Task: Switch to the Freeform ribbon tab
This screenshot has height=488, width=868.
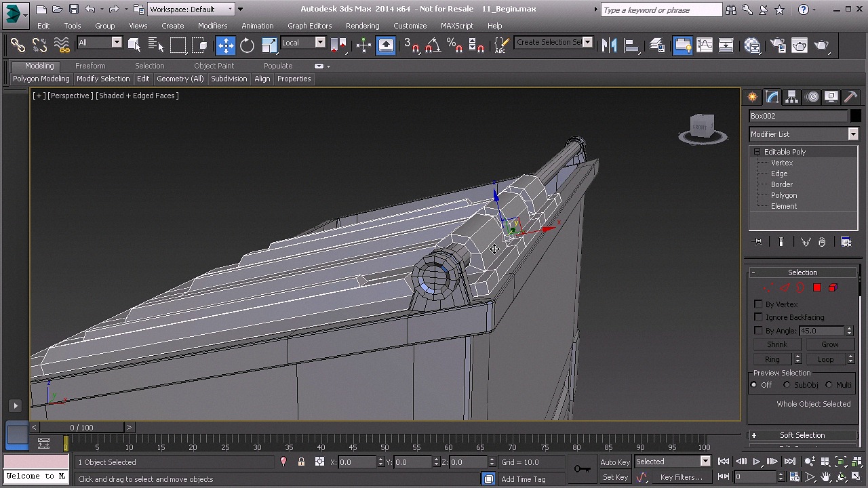Action: pos(90,66)
